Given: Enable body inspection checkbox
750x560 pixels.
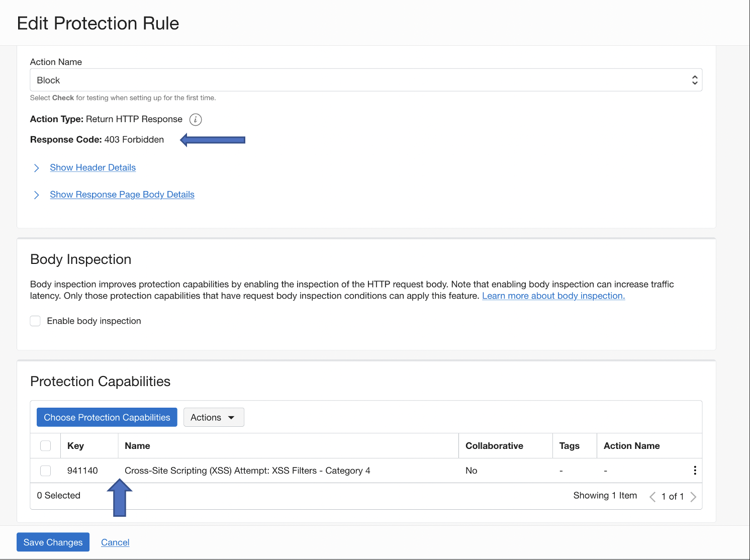Looking at the screenshot, I should [35, 321].
